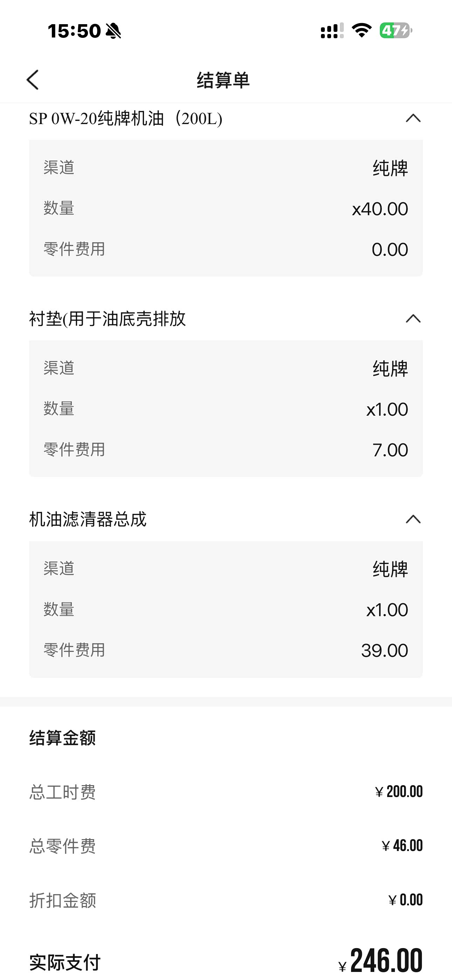The image size is (452, 980).
Task: Tap the back arrow icon
Action: pos(33,80)
